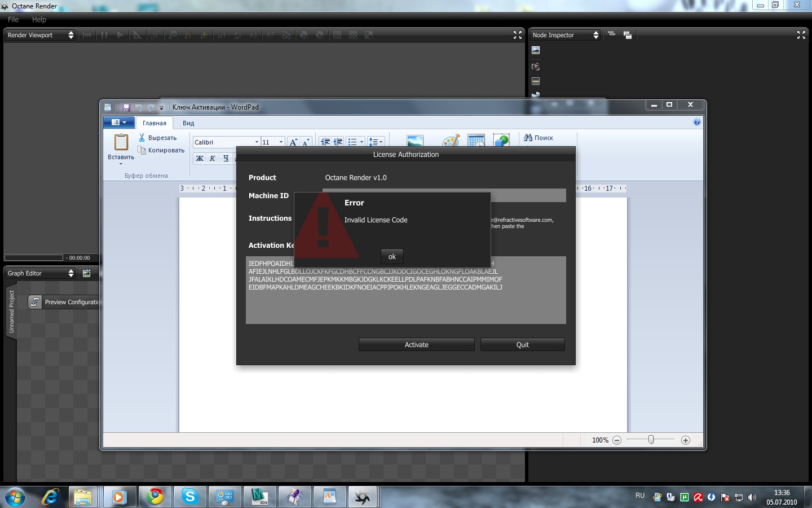Click Вырезать (cut) in WordPad ribbon
This screenshot has height=508, width=812.
(x=158, y=138)
